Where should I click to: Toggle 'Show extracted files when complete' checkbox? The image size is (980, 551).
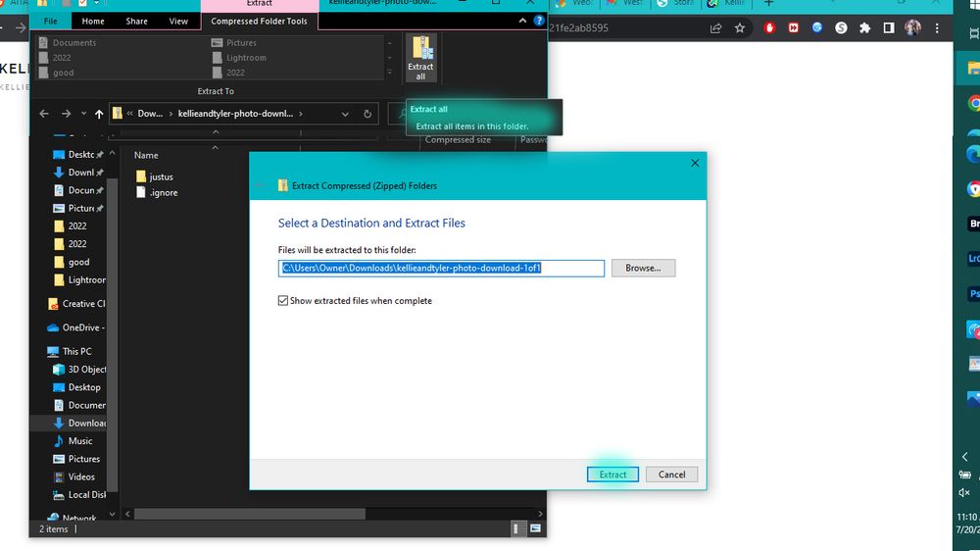point(283,301)
